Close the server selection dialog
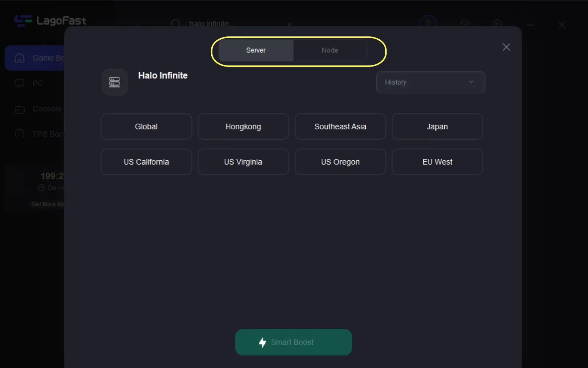The image size is (588, 368). 506,47
